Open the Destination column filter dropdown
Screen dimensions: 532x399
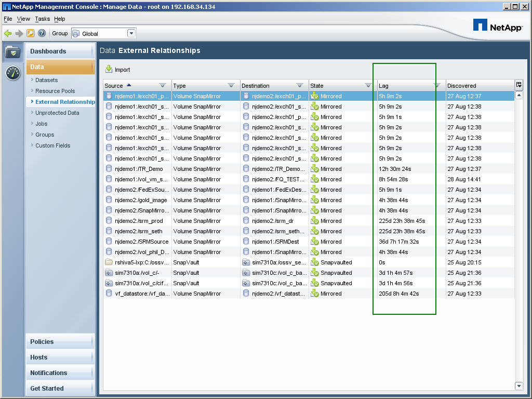pos(300,85)
